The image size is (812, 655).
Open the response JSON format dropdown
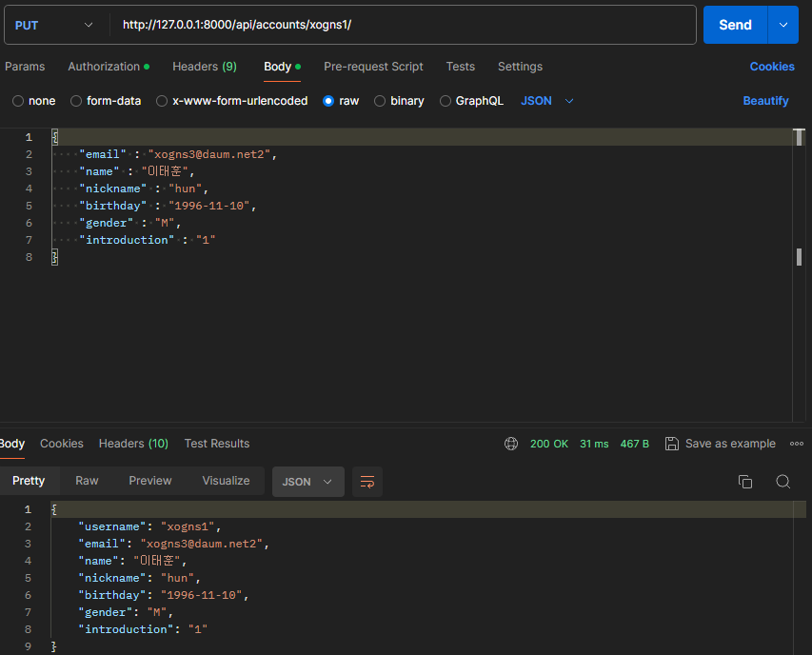[x=307, y=482]
